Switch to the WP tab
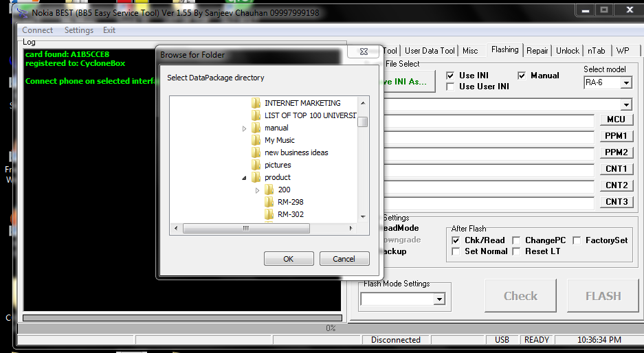Viewport: 644px width, 353px height. click(623, 51)
